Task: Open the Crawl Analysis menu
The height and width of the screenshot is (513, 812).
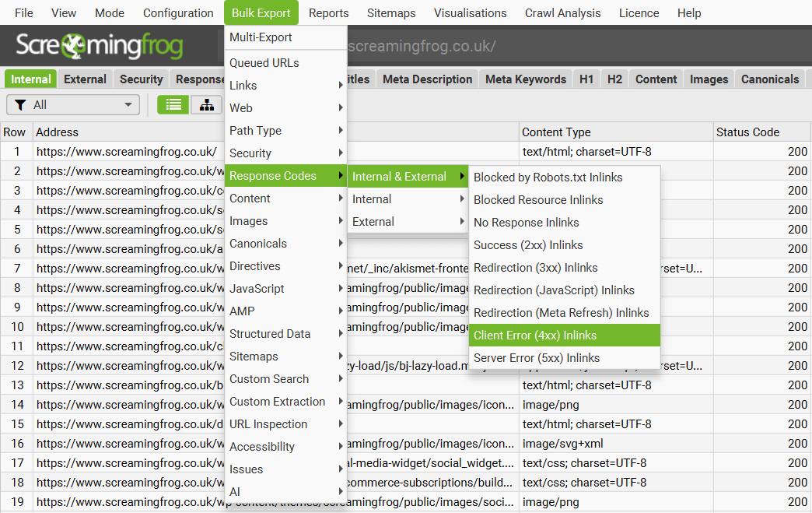Action: (562, 12)
